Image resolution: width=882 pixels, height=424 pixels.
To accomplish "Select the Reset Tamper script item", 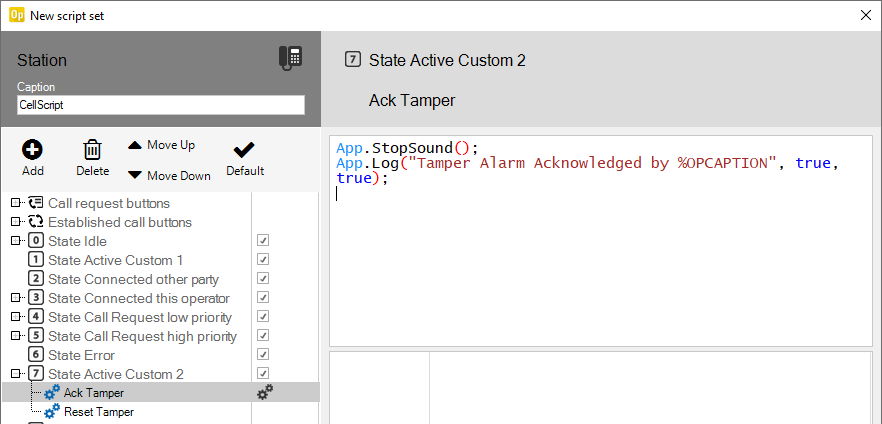I will [x=98, y=412].
